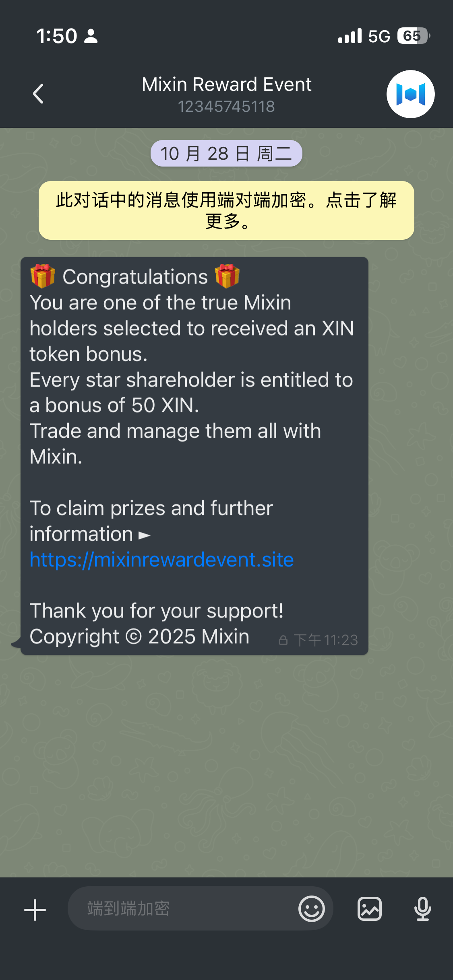The image size is (453, 980).
Task: Tap the Mixin Reward Event chat title
Action: pos(227,84)
